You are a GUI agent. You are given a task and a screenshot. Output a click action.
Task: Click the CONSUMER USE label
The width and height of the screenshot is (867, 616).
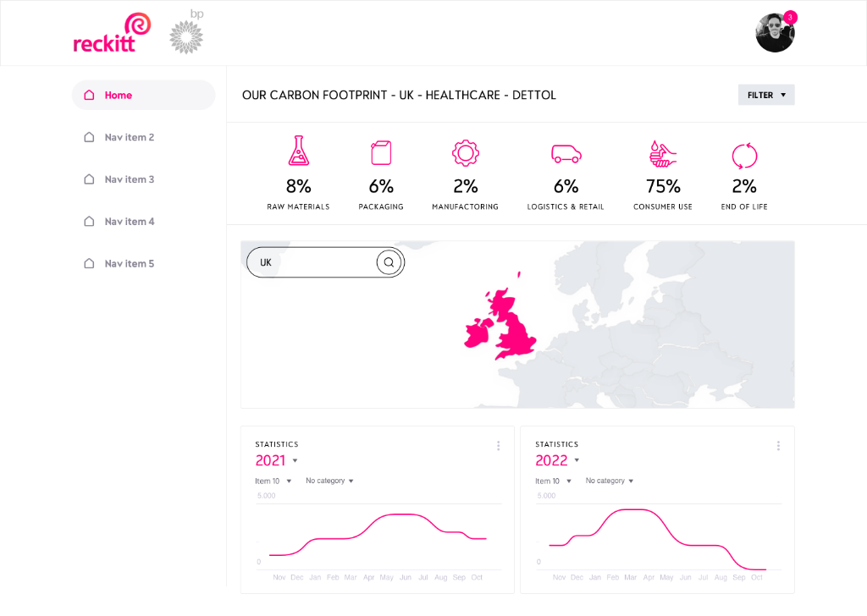[x=662, y=206]
